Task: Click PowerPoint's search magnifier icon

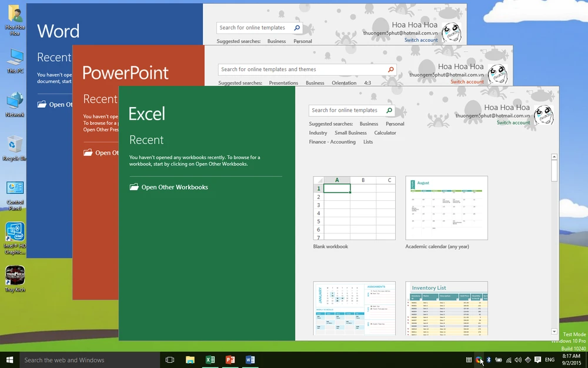Action: [391, 69]
